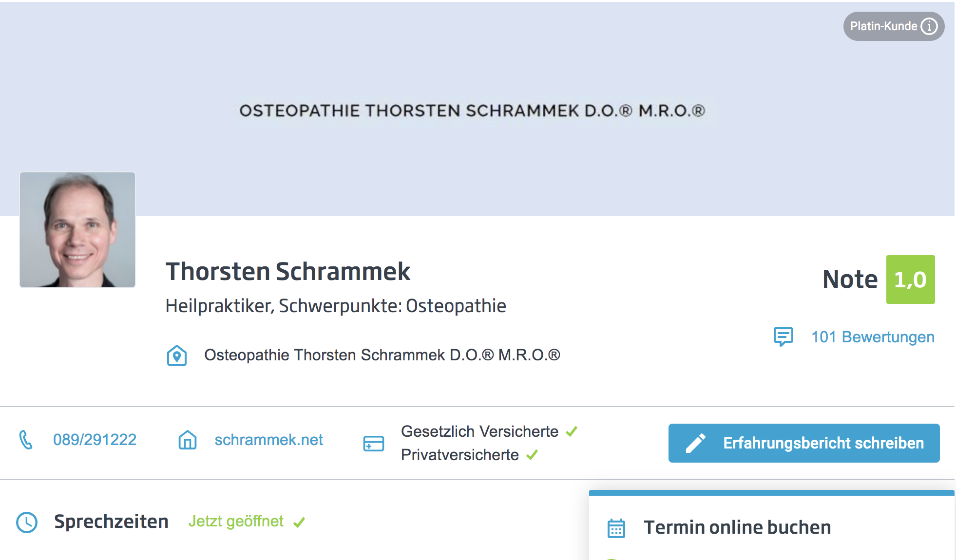The image size is (956, 560).
Task: Click Thorsten Schrammek's profile photo
Action: 77,230
